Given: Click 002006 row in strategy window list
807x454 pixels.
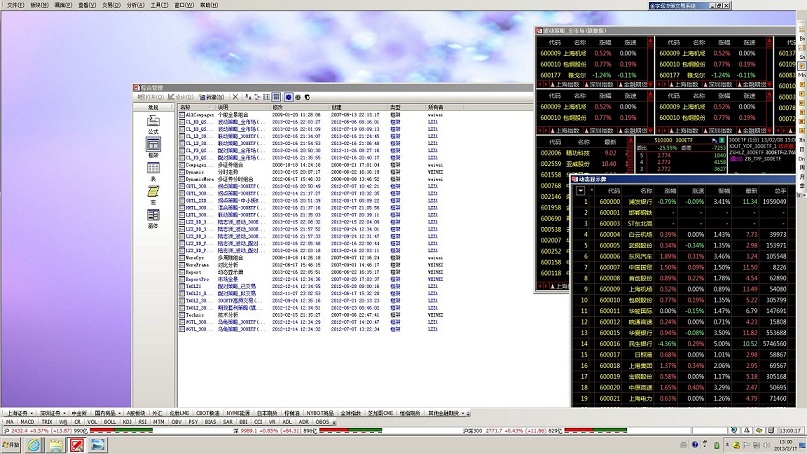Looking at the screenshot, I should click(x=584, y=153).
